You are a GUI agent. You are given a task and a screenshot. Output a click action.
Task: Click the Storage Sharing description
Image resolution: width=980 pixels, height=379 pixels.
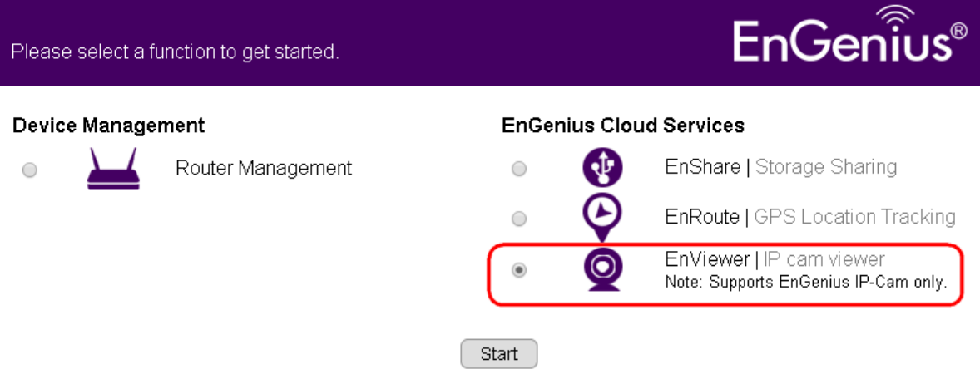pyautogui.click(x=825, y=167)
